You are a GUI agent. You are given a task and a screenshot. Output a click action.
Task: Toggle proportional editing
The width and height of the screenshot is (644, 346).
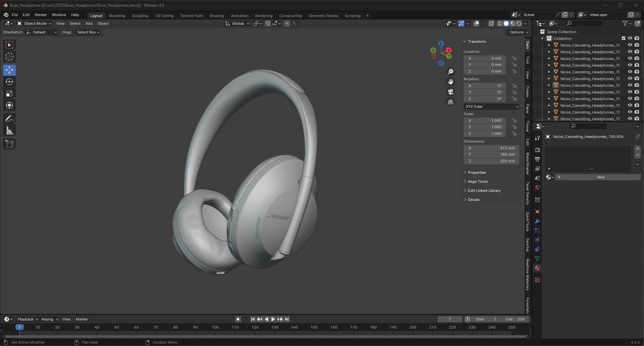click(x=287, y=23)
